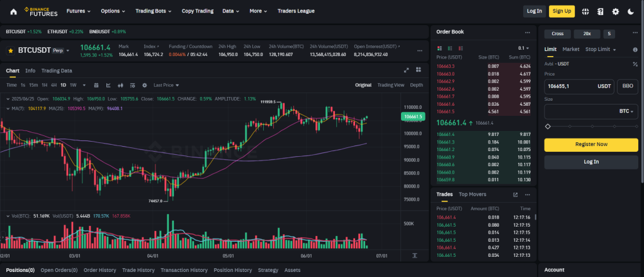Click the home icon in top navigation
644x277 pixels.
[13, 11]
